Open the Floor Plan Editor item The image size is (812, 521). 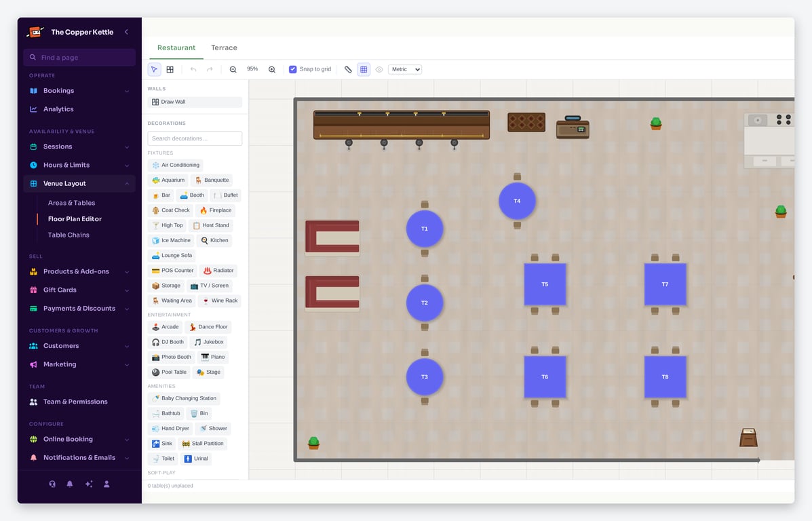75,219
